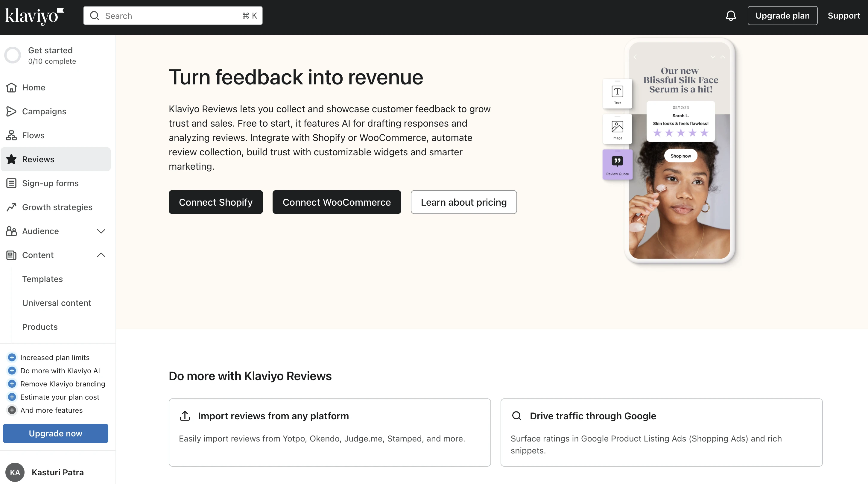Select Templates under Content
The height and width of the screenshot is (484, 868).
(x=42, y=279)
